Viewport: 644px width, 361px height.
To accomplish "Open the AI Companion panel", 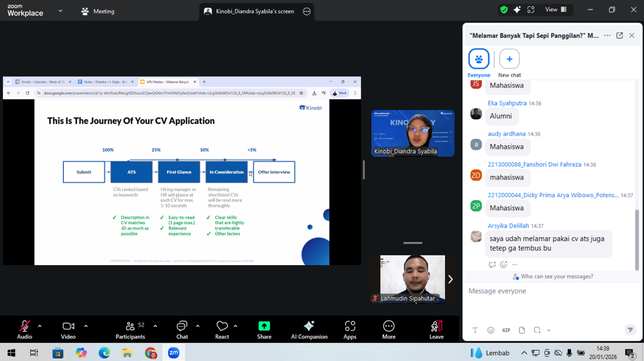I will 309,329.
